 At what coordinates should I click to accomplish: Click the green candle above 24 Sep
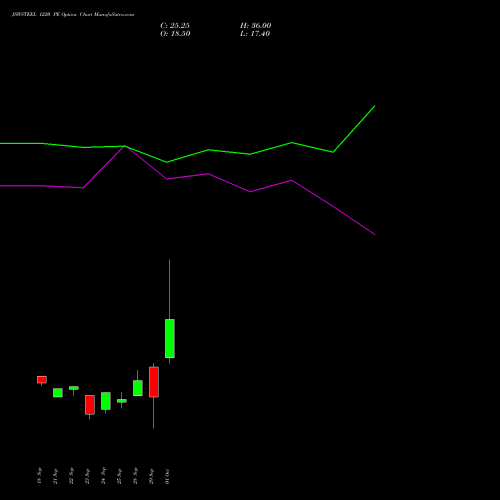(x=106, y=401)
